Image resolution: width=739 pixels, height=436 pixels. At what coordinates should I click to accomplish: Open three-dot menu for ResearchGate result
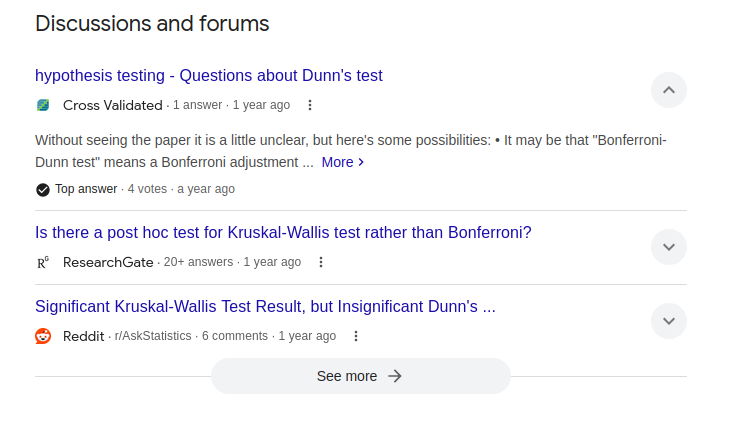pyautogui.click(x=321, y=262)
